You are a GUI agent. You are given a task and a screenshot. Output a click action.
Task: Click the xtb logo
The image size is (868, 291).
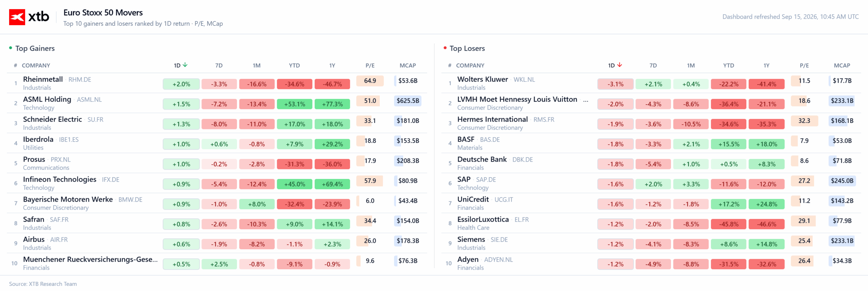[x=29, y=17]
